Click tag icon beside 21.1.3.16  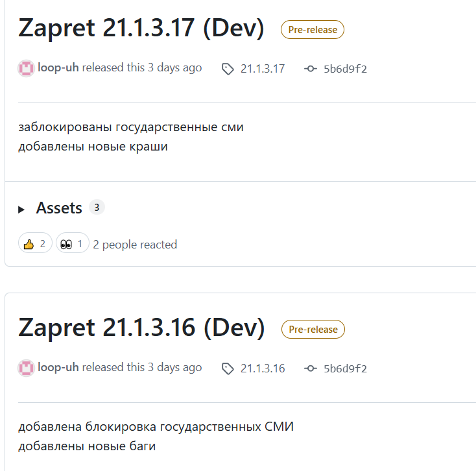click(228, 368)
